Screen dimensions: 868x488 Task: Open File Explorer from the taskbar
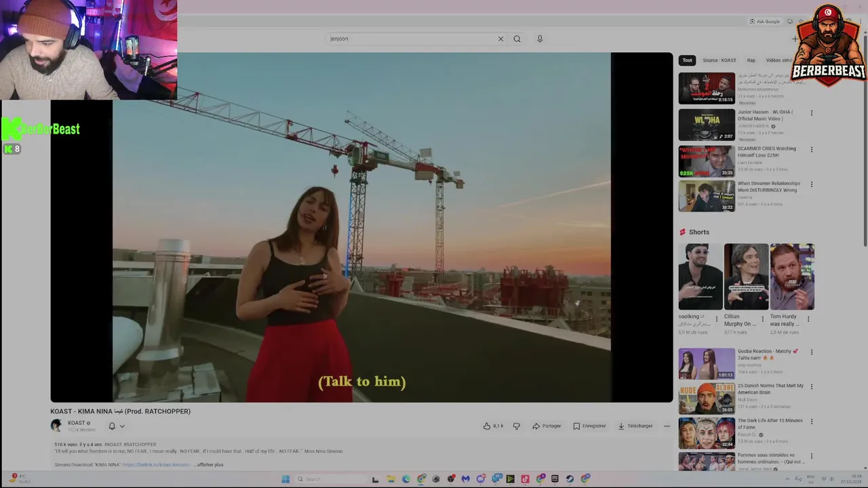coord(391,479)
